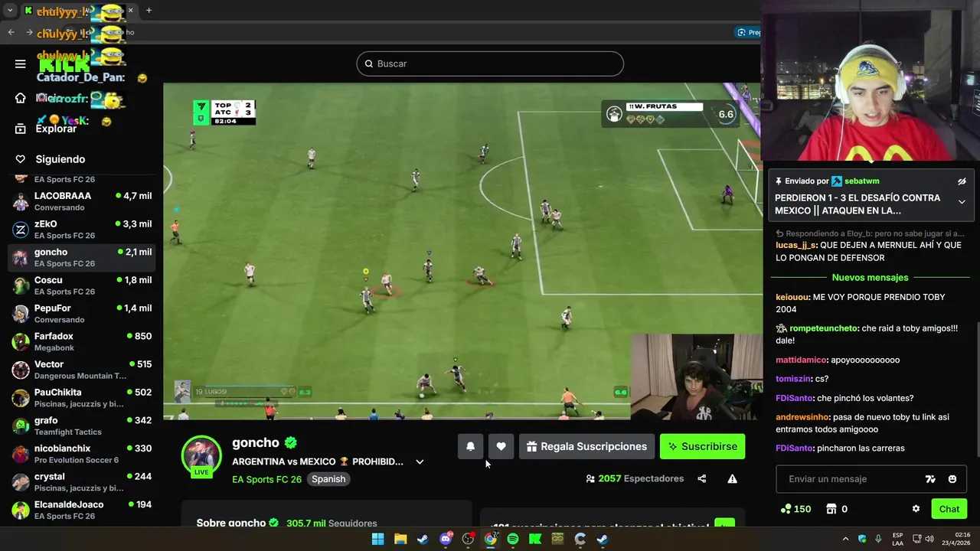The height and width of the screenshot is (551, 980).
Task: Open the Farfadox channel in the sidebar
Action: pos(81,341)
